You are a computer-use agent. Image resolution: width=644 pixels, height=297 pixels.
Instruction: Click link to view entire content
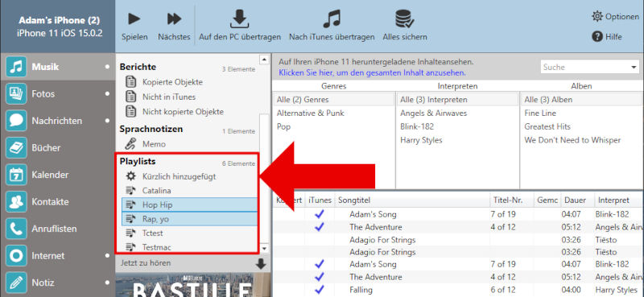coord(372,72)
